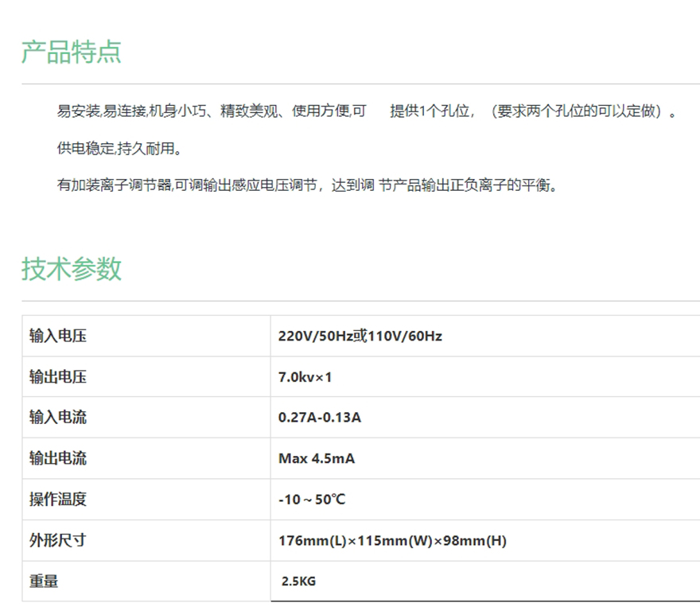
Task: Select the 外形尺寸 row label
Action: tap(58, 541)
